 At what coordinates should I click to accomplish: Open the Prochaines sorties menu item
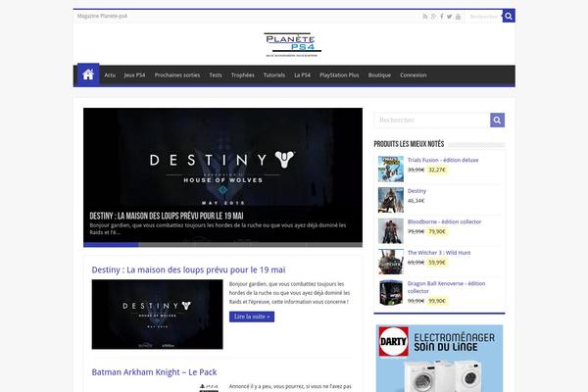point(177,75)
